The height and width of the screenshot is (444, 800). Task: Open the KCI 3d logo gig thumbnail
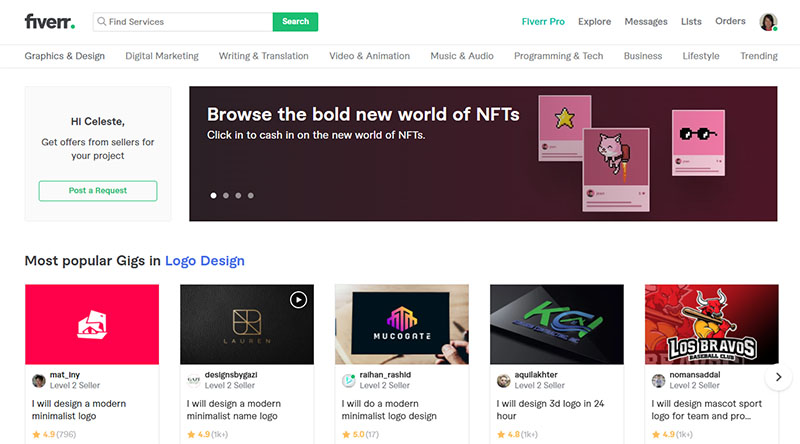pos(557,325)
